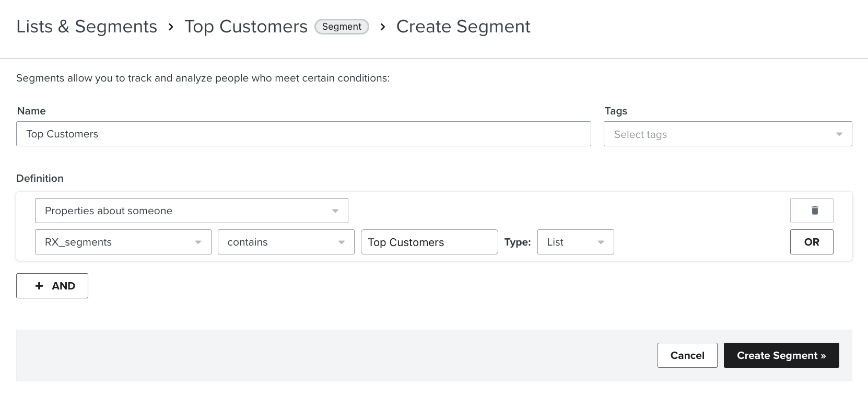Click the Name label

[x=31, y=111]
